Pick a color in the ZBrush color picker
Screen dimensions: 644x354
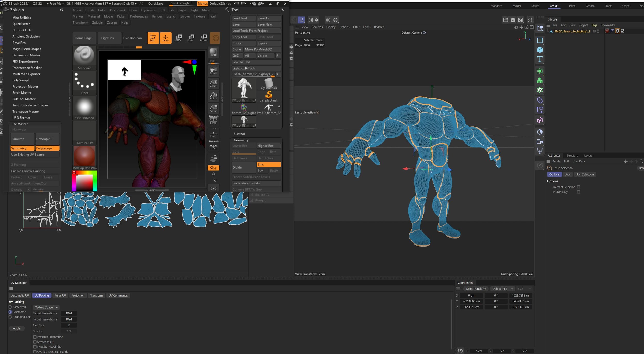tap(84, 183)
